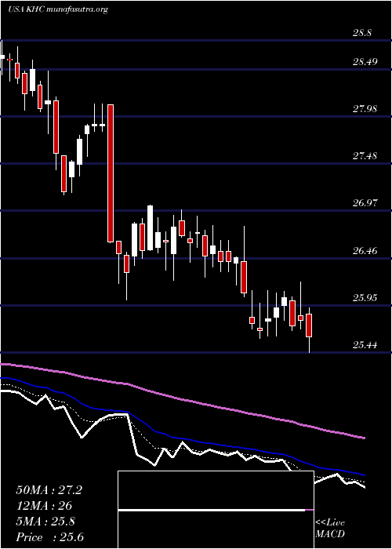Image resolution: width=392 pixels, height=549 pixels.
Task: Click the 27.98 price axis label
Action: point(365,109)
